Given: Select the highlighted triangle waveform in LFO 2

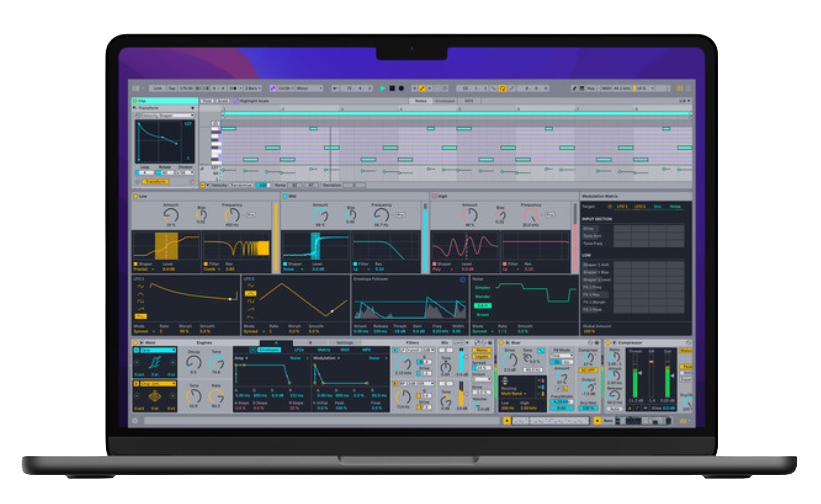Looking at the screenshot, I should (250, 293).
